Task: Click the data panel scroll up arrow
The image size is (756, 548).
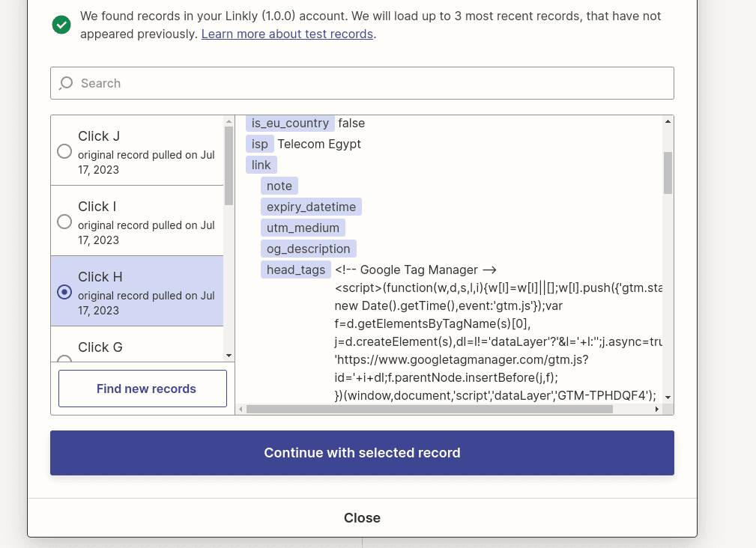Action: (x=668, y=121)
